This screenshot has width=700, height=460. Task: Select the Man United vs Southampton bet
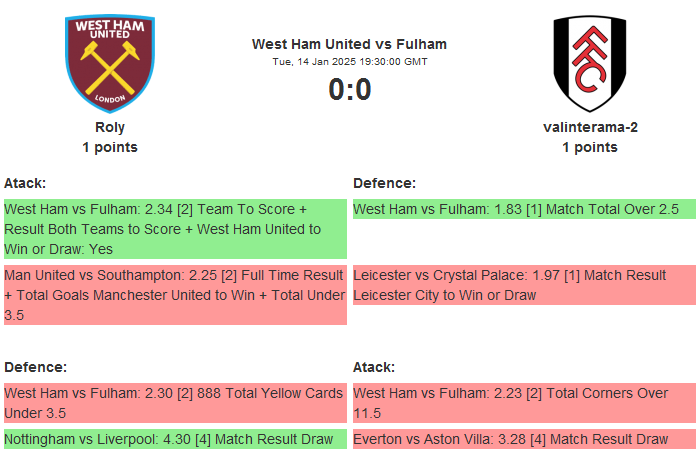[x=175, y=295]
